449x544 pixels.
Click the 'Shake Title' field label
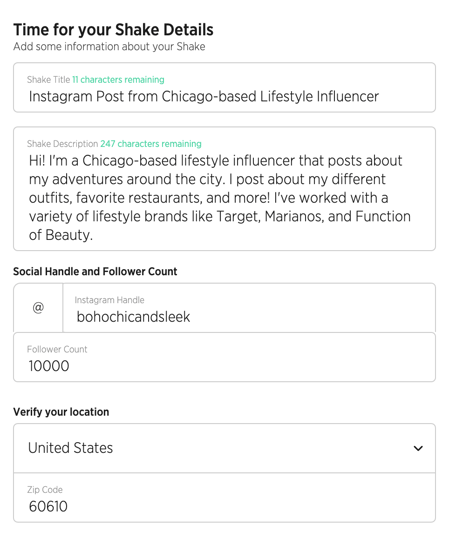pyautogui.click(x=49, y=80)
